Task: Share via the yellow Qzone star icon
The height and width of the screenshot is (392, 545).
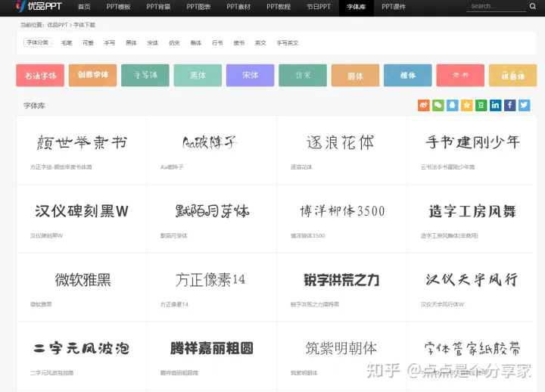Action: pos(467,105)
